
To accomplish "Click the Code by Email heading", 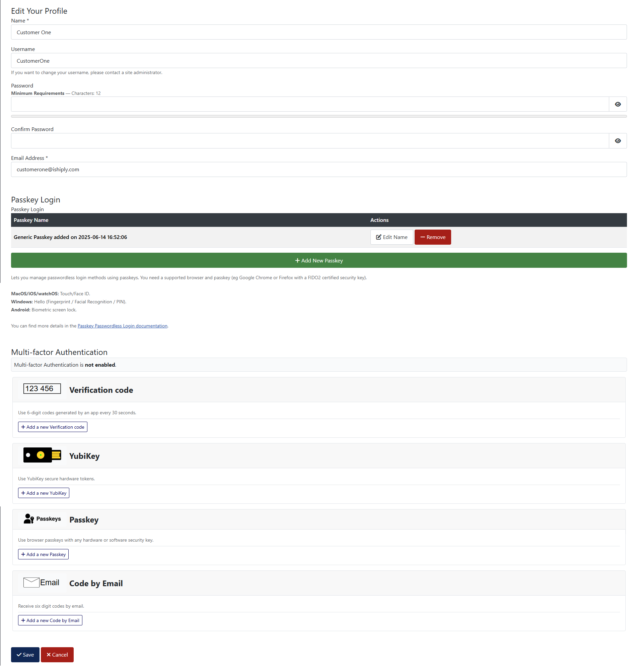I will pos(96,583).
